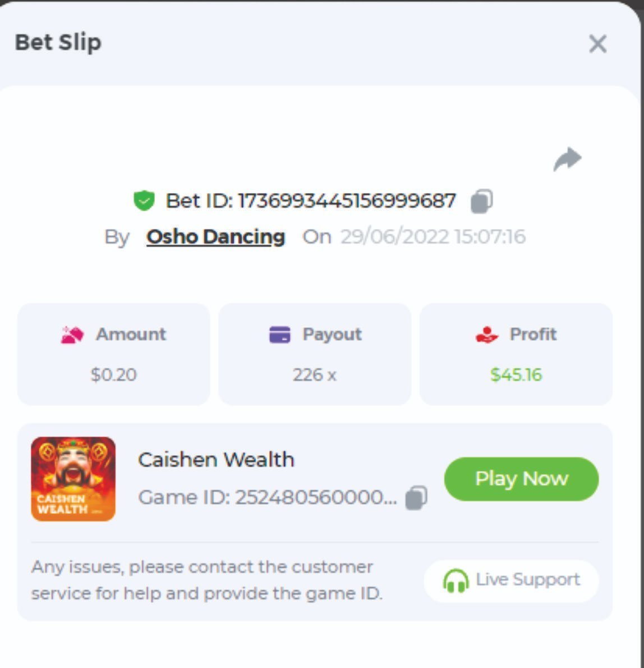Copy the Game ID with copy icon

tap(416, 497)
